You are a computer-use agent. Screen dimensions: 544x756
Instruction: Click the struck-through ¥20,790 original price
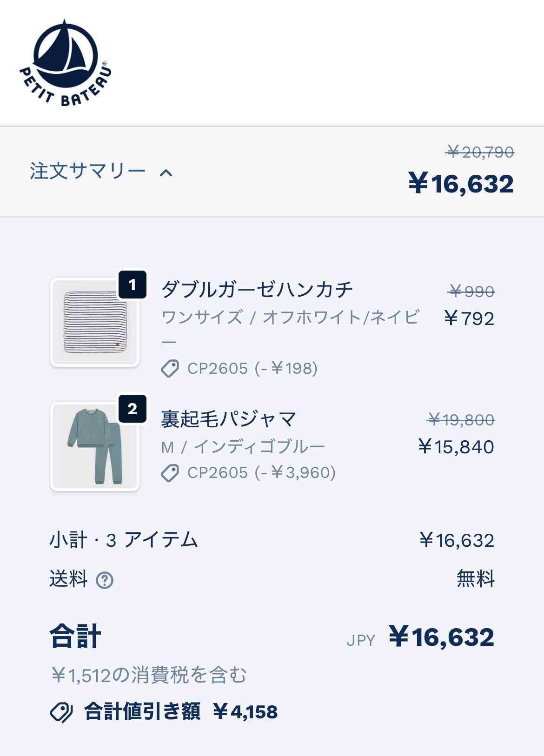click(x=480, y=152)
